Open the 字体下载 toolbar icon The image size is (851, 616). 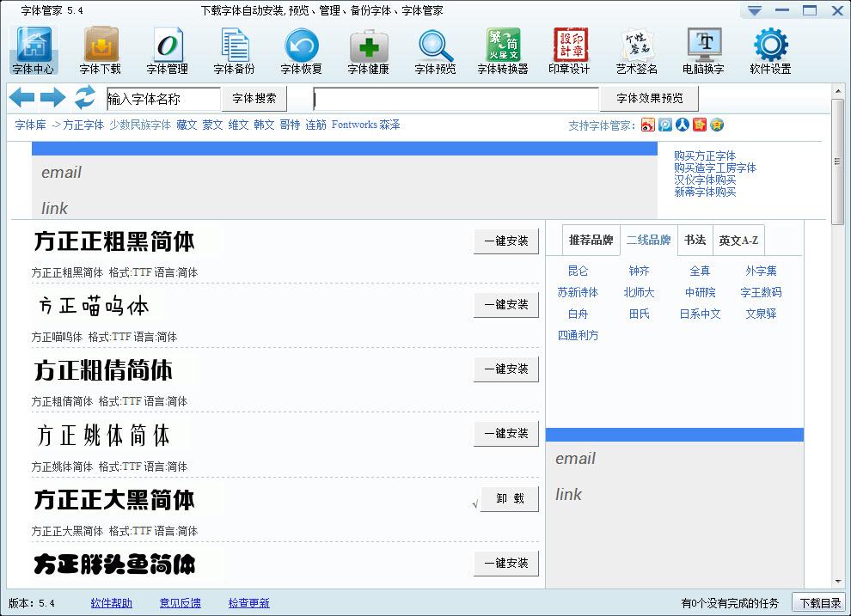tap(101, 51)
